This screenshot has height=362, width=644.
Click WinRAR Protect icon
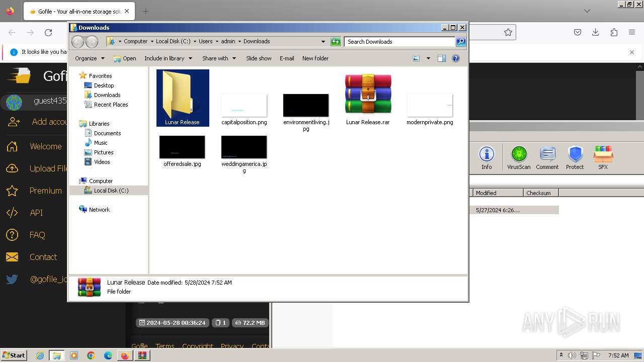575,158
